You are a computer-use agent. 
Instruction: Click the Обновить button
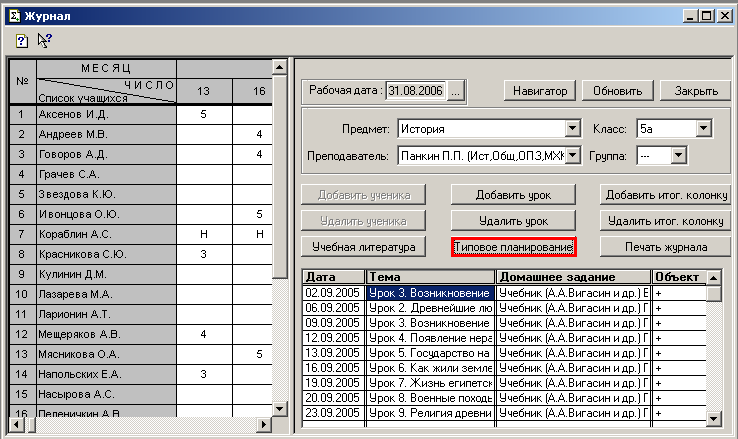616,91
